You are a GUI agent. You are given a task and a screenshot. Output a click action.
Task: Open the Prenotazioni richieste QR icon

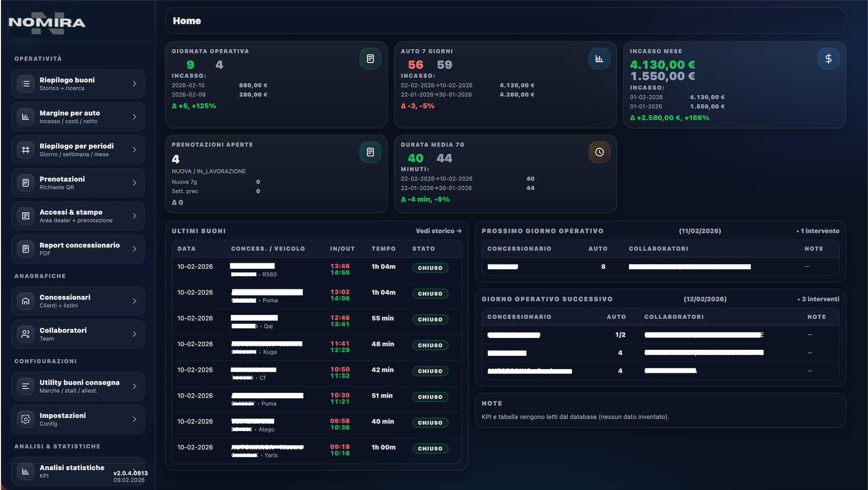pyautogui.click(x=26, y=183)
